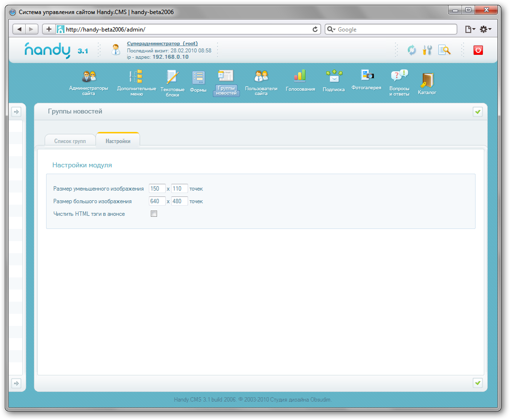Click the Суперадминистратор (root) link
510x420 pixels.
(162, 44)
